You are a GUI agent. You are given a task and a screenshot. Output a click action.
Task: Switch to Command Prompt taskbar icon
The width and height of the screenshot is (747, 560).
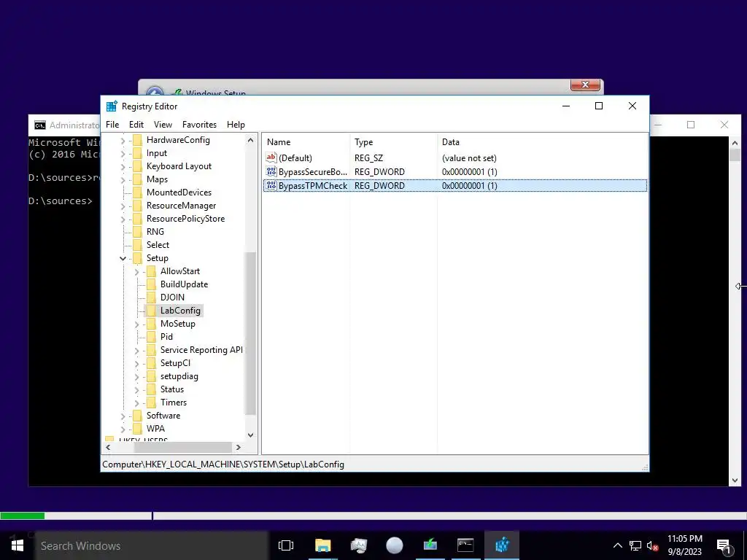coord(465,545)
